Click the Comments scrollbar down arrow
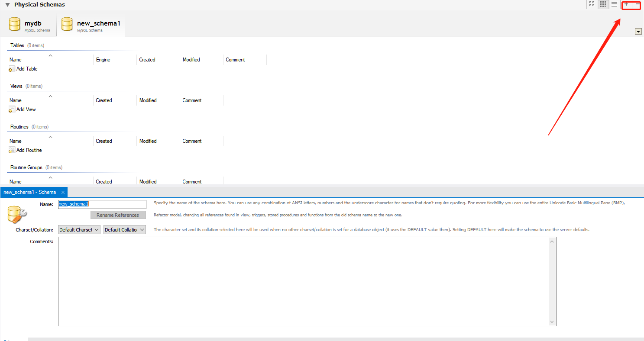644x341 pixels. coord(552,322)
